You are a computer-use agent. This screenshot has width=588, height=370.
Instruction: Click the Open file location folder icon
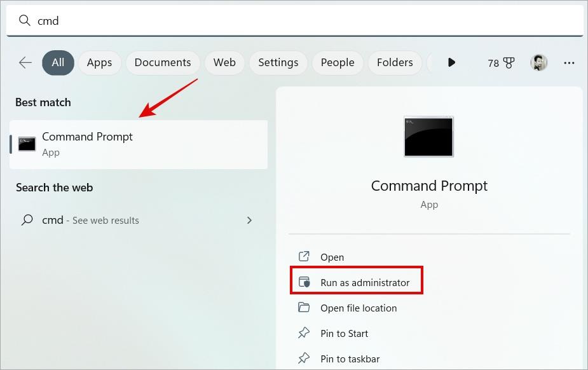(x=304, y=308)
